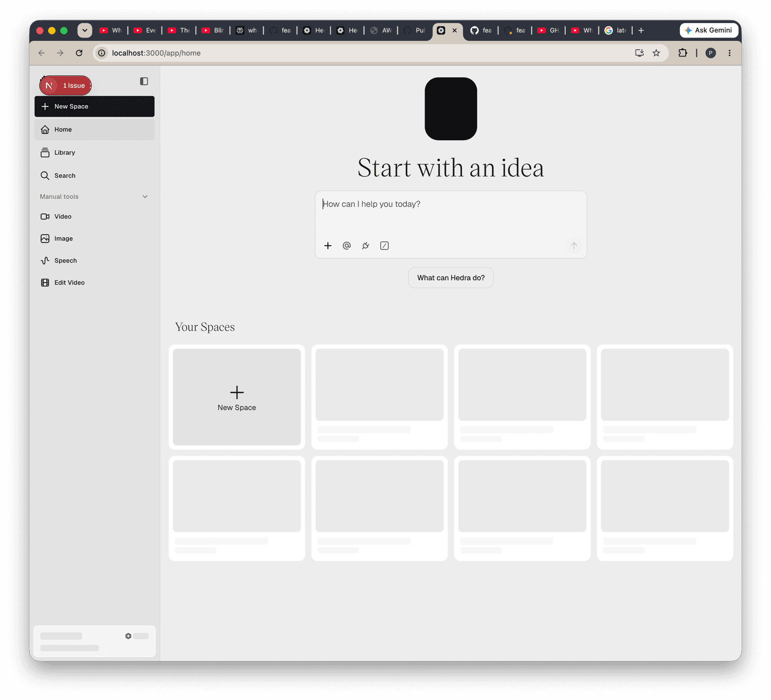Click the 'Your Spaces' heading
Image resolution: width=771 pixels, height=700 pixels.
[x=205, y=327]
